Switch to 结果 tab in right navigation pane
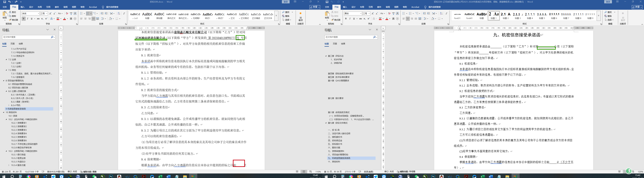644x178 pixels. [x=343, y=44]
